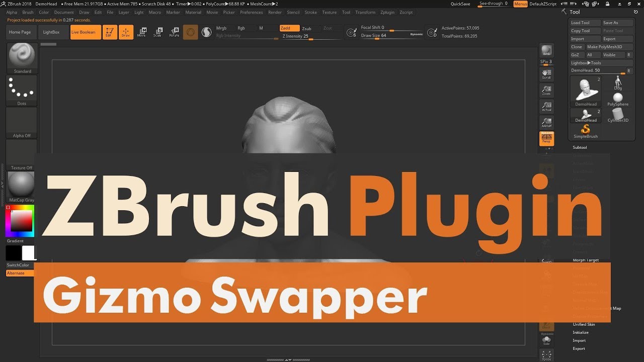Screen dimensions: 644x362
Task: Toggle Mrgb channel
Action: coord(221,28)
